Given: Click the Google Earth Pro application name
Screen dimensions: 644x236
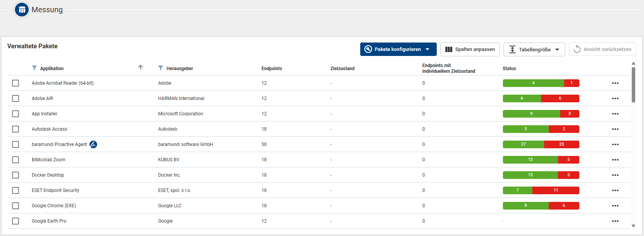Looking at the screenshot, I should [x=49, y=221].
